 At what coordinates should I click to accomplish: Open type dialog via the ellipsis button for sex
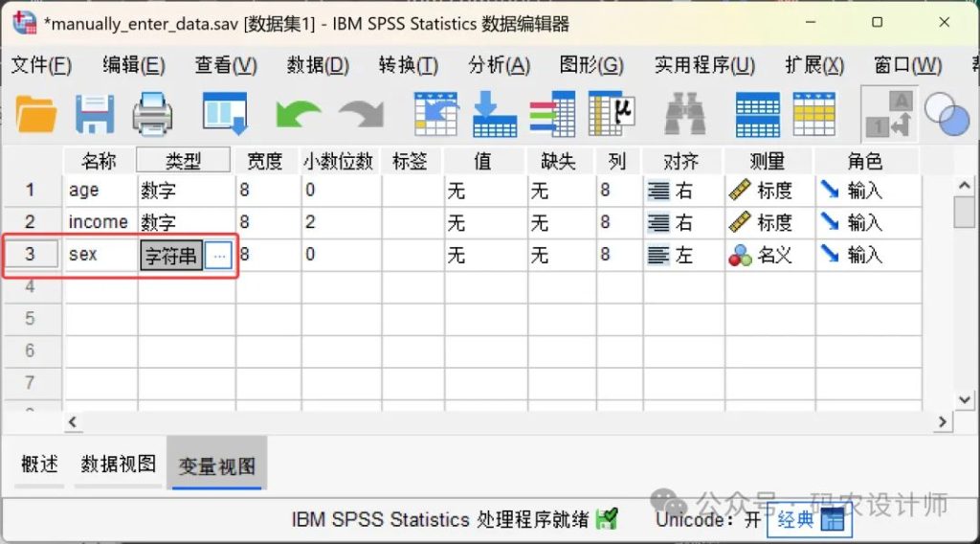pyautogui.click(x=219, y=256)
